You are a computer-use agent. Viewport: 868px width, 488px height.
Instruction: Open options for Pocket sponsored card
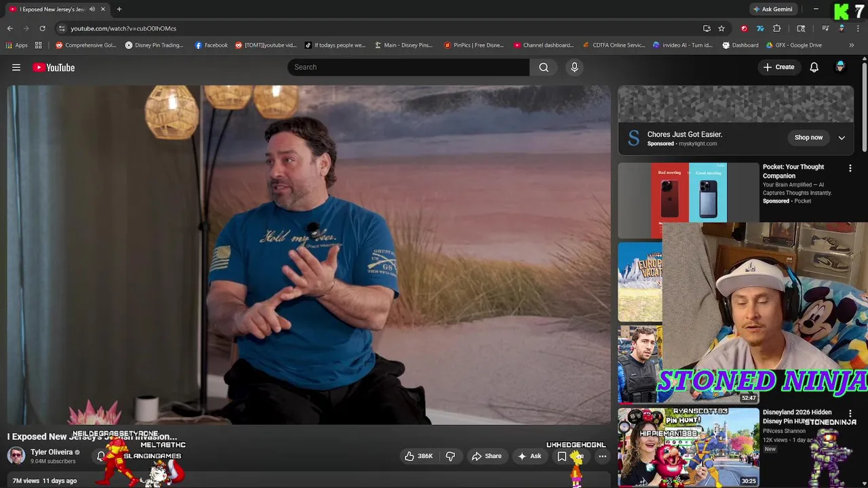tap(850, 168)
